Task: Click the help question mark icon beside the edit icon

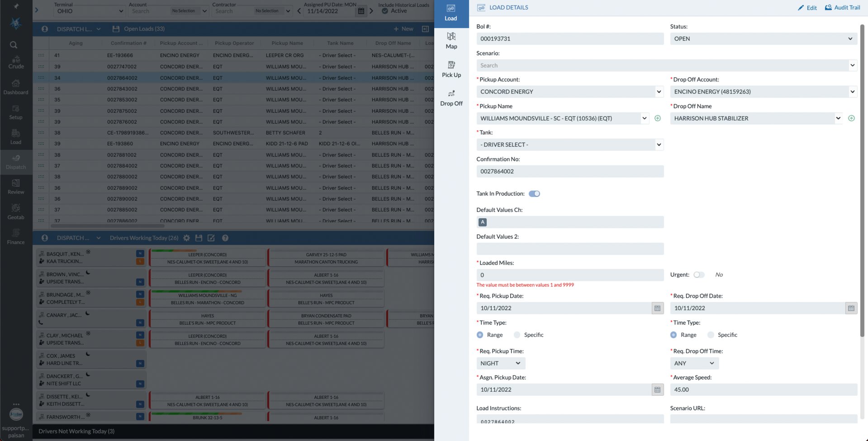Action: pyautogui.click(x=225, y=238)
